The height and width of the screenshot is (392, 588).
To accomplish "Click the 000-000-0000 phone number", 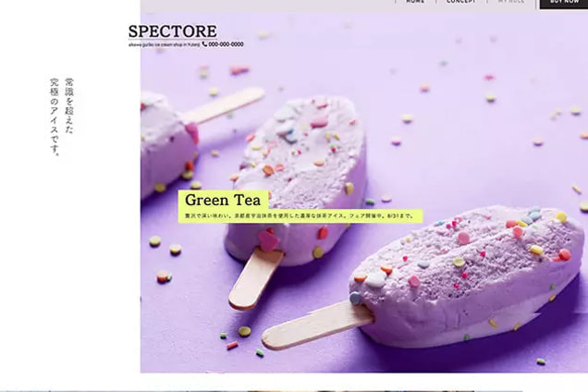I will [226, 44].
